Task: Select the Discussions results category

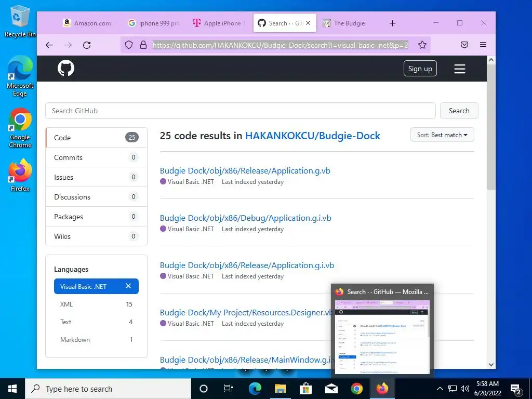Action: coord(96,197)
